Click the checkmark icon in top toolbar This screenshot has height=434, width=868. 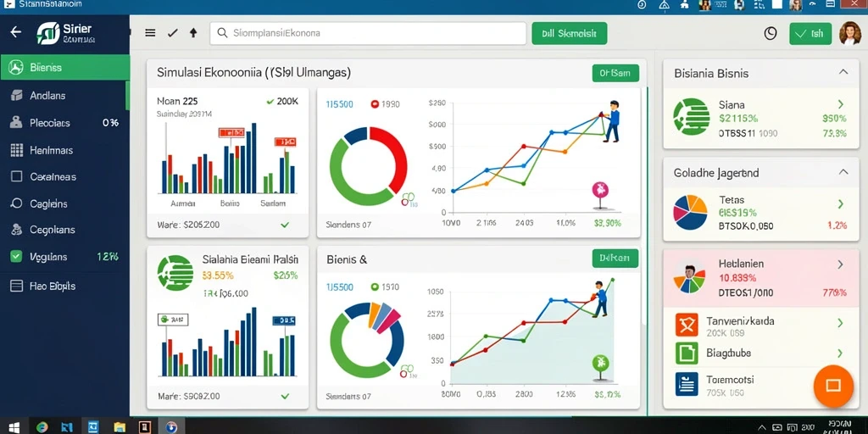click(172, 33)
